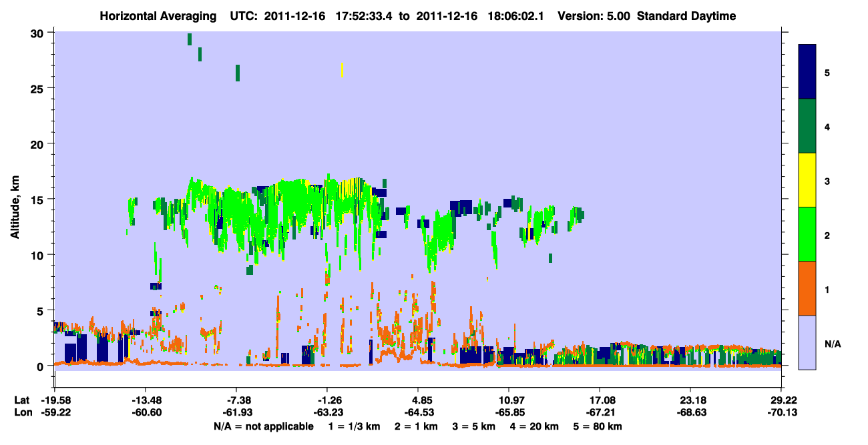
Task: Click the yellow colorbar segment labeled 3
Action: (x=807, y=180)
